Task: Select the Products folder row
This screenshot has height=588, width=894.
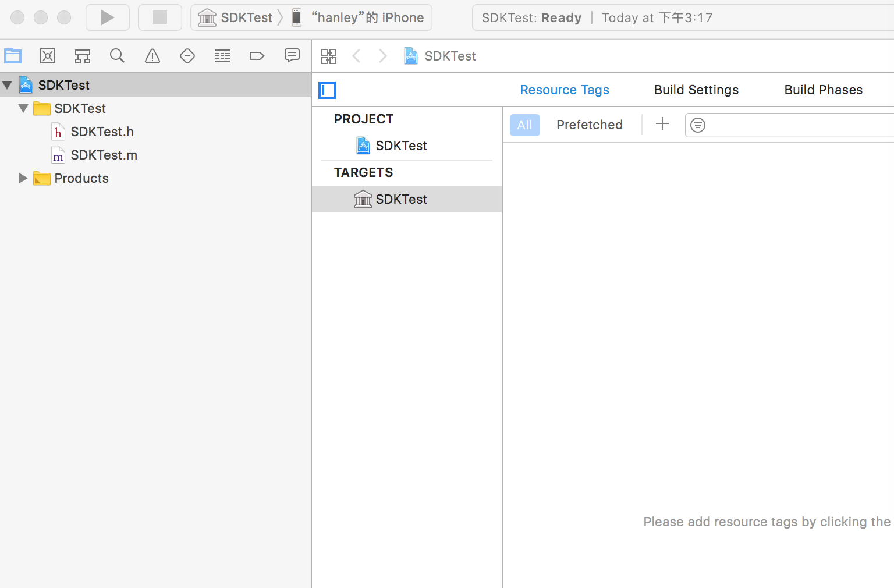Action: [x=155, y=178]
